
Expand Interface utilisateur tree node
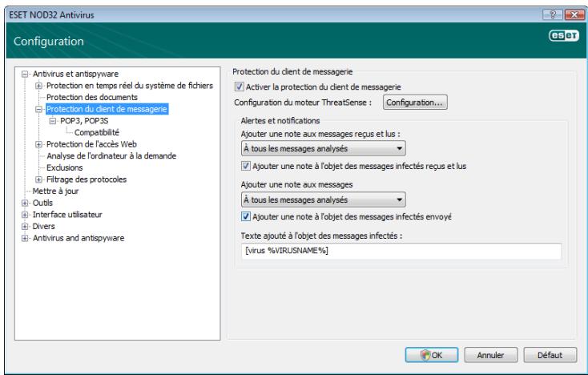(x=25, y=215)
